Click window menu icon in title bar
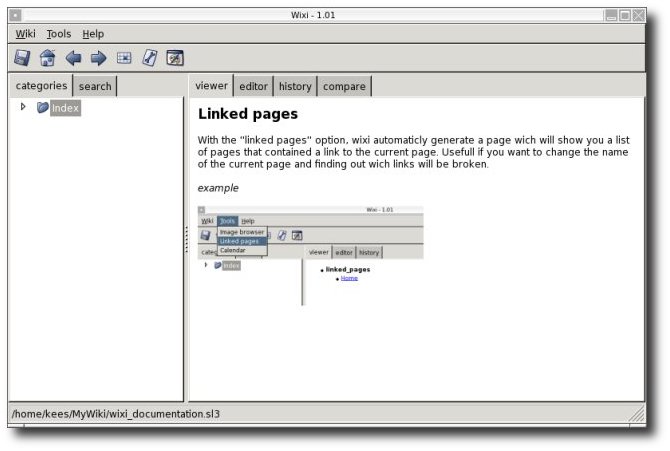The image size is (670, 451). (x=15, y=16)
